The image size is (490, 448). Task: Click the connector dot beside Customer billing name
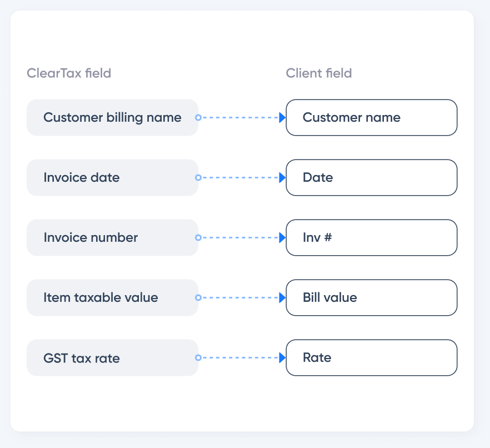click(198, 117)
